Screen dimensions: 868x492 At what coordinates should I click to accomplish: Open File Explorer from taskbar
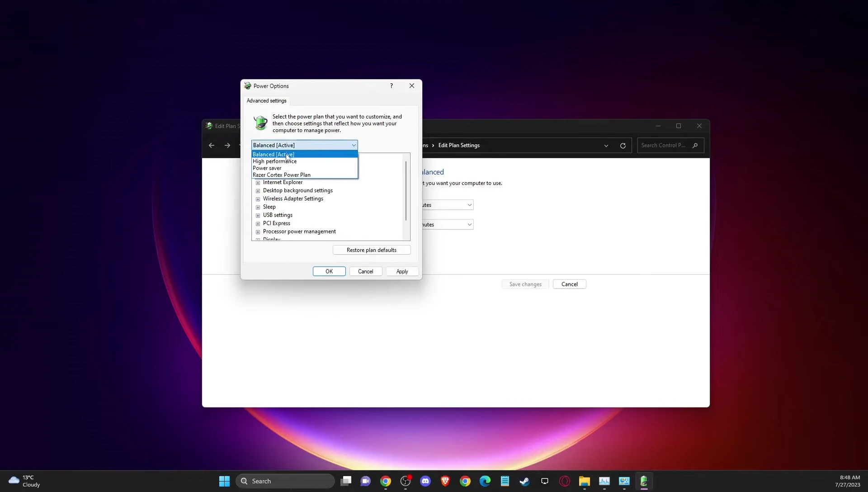pyautogui.click(x=585, y=481)
